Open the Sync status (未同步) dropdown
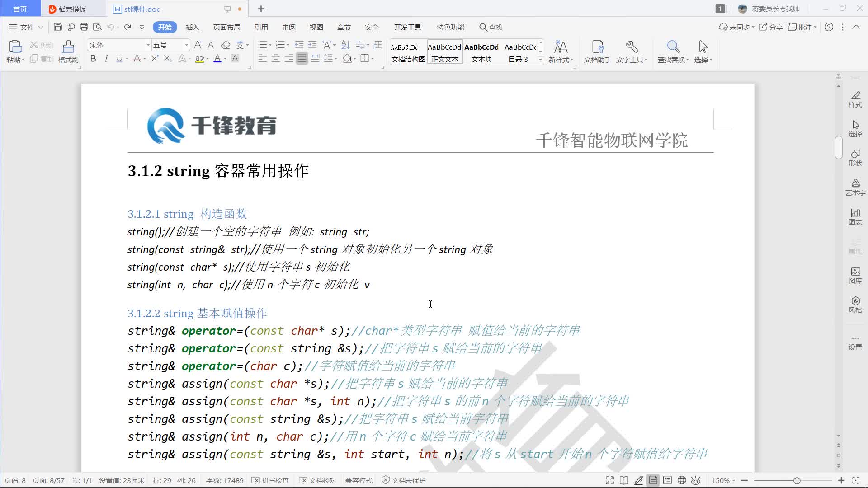This screenshot has width=868, height=488. pos(736,27)
